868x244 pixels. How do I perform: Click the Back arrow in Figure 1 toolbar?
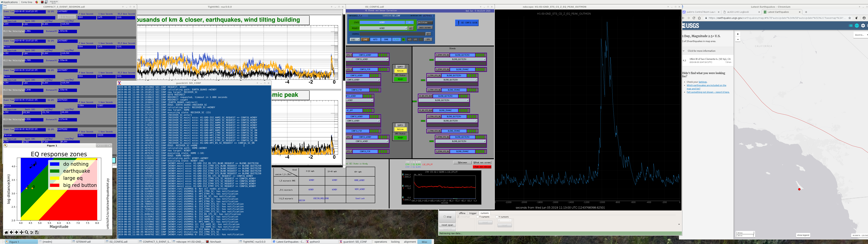click(12, 232)
